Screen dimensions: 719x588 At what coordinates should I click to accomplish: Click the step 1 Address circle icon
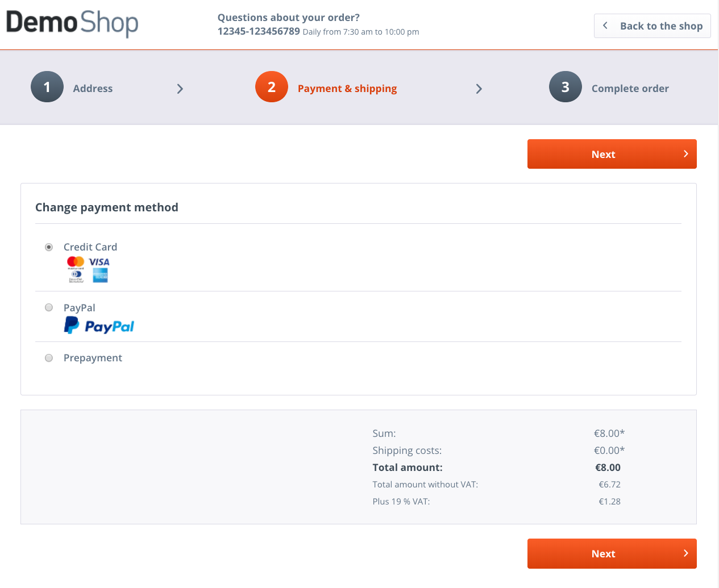click(47, 87)
